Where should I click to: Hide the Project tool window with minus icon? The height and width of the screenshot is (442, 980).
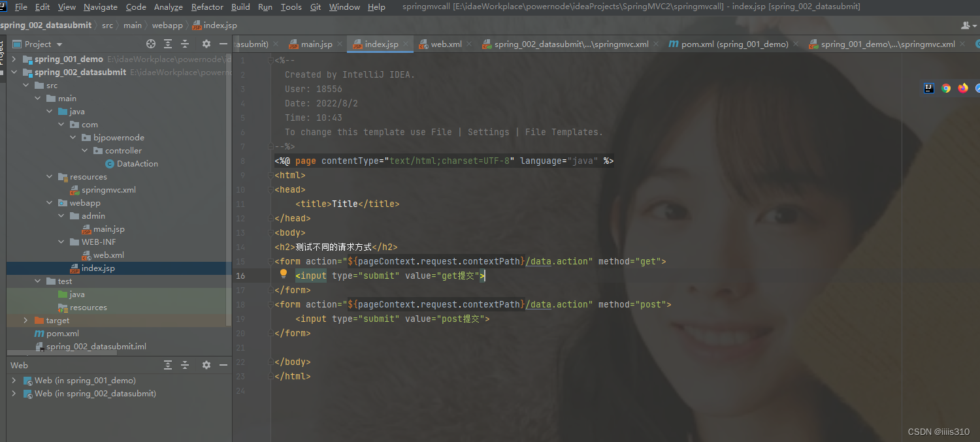(x=223, y=44)
